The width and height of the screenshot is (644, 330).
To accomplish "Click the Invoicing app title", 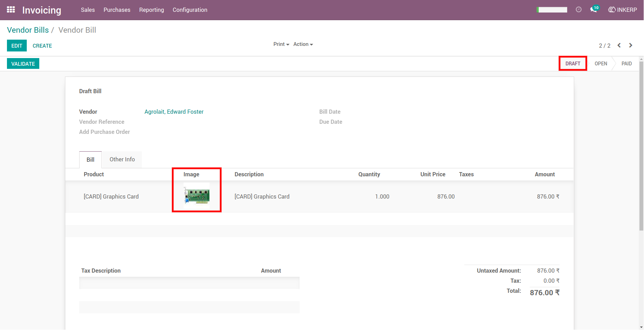I will pyautogui.click(x=42, y=10).
